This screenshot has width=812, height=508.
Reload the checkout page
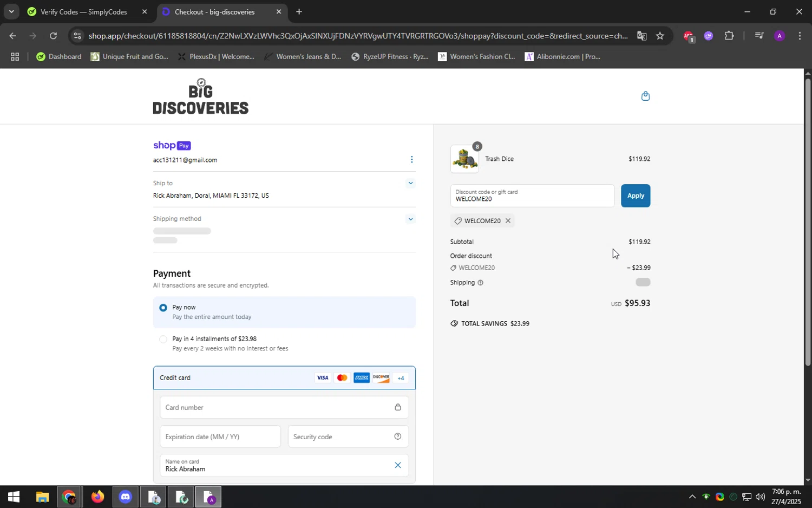pyautogui.click(x=53, y=36)
